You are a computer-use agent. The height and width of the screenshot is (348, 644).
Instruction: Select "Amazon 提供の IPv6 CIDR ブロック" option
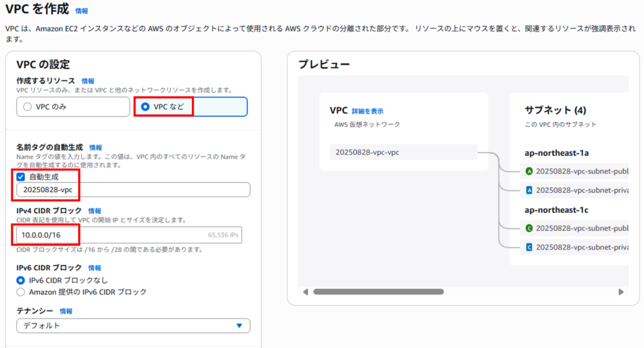click(21, 292)
